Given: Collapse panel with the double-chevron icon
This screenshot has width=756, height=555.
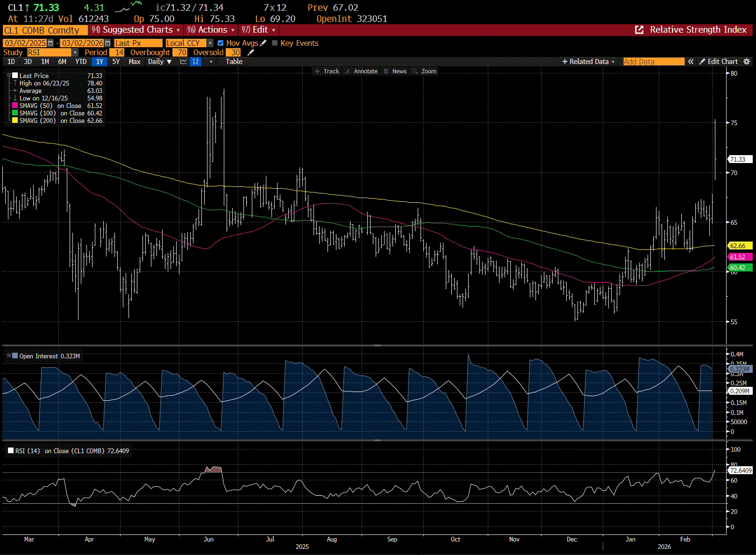Looking at the screenshot, I should tap(691, 62).
